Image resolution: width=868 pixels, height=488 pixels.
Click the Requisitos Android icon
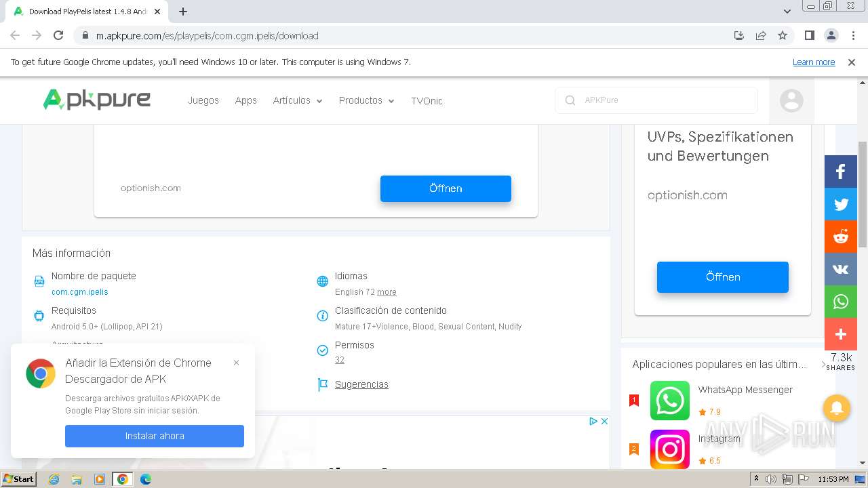click(39, 316)
